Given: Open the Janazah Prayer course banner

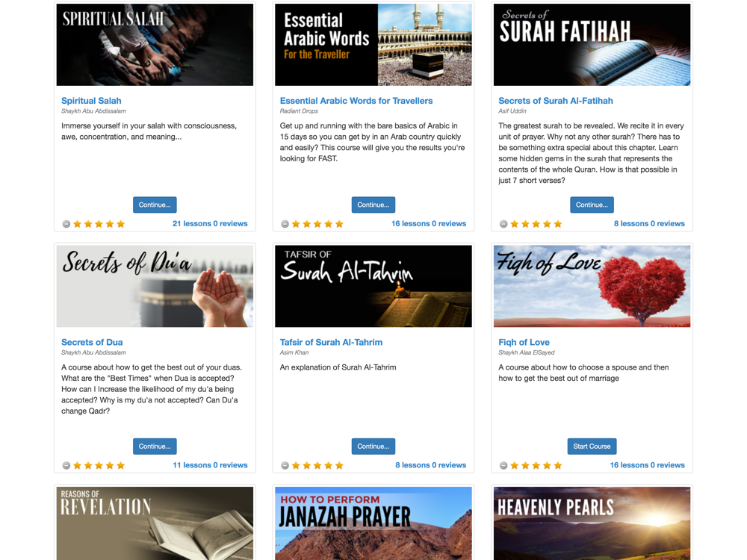Looking at the screenshot, I should click(373, 523).
